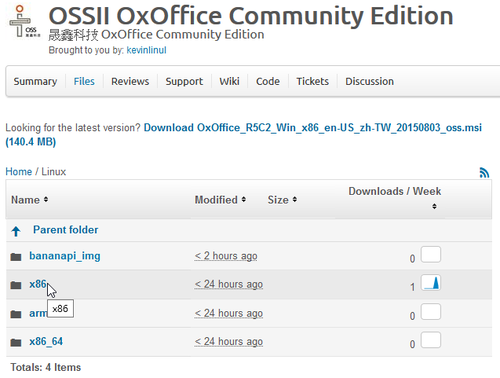Click the bananapi_img folder icon
This screenshot has width=500, height=378.
16,257
